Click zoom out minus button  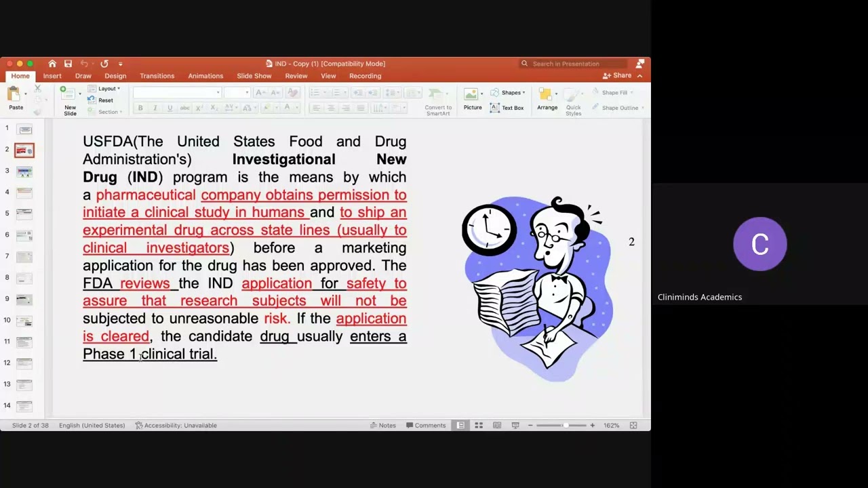(x=530, y=426)
